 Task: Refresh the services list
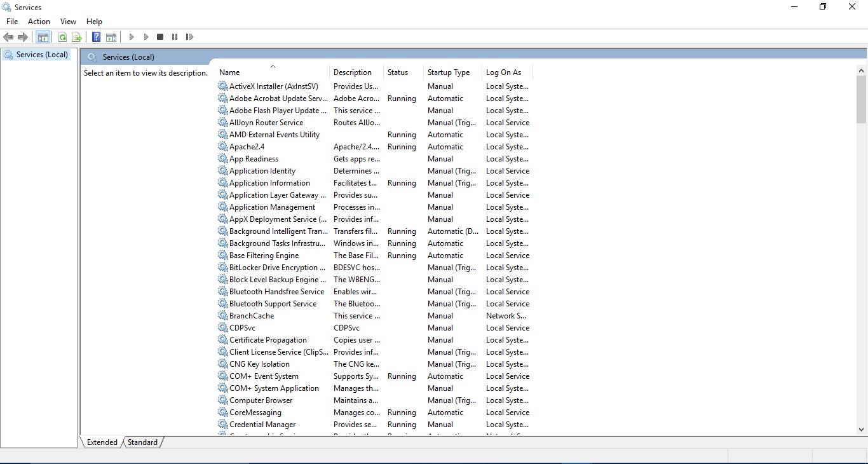tap(62, 37)
